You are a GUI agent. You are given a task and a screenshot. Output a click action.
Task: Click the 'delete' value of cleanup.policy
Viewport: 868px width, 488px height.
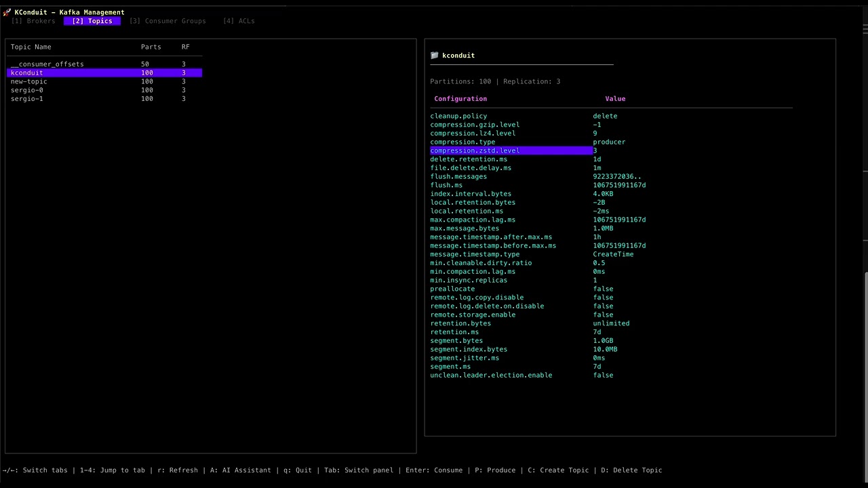click(x=605, y=116)
